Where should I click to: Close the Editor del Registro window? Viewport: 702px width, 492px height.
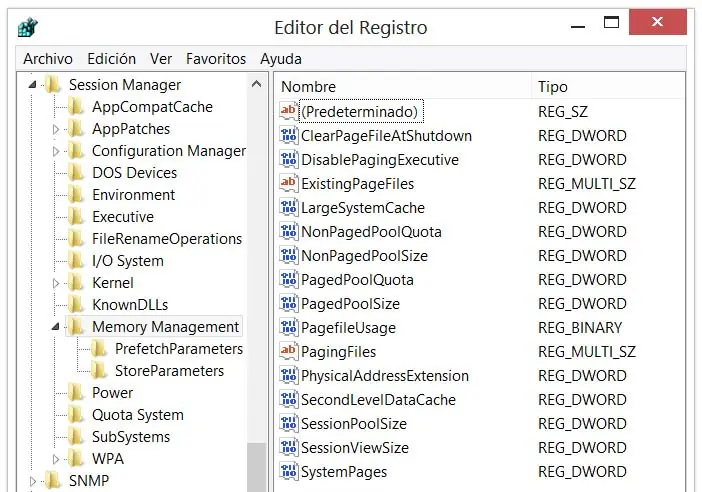click(657, 22)
